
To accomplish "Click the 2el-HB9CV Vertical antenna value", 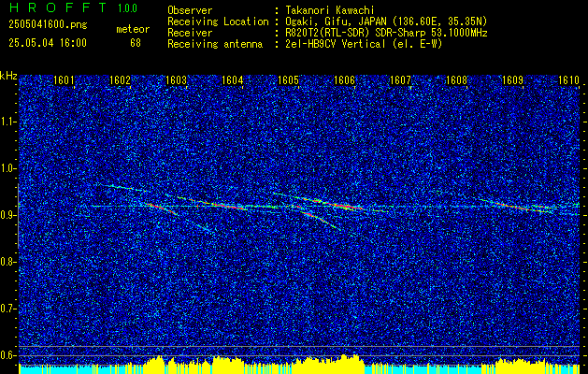I will [x=365, y=44].
